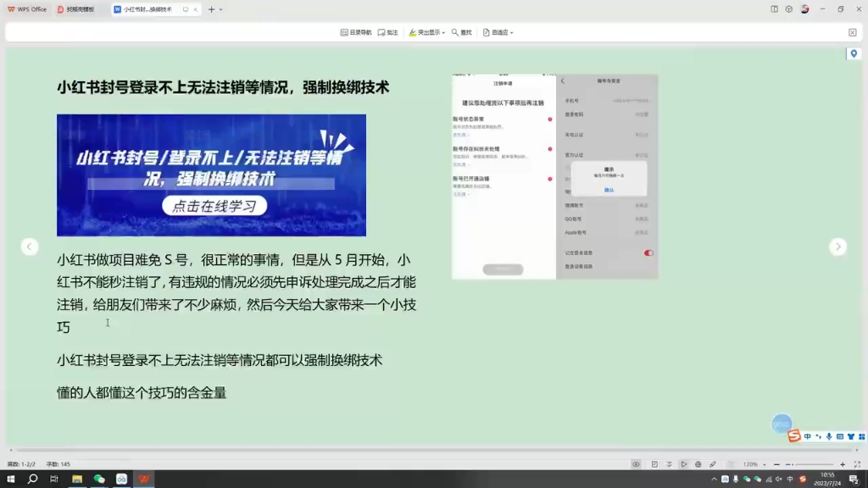Image resolution: width=868 pixels, height=488 pixels.
Task: Click the page count 1-2/2 indicator
Action: 21,464
